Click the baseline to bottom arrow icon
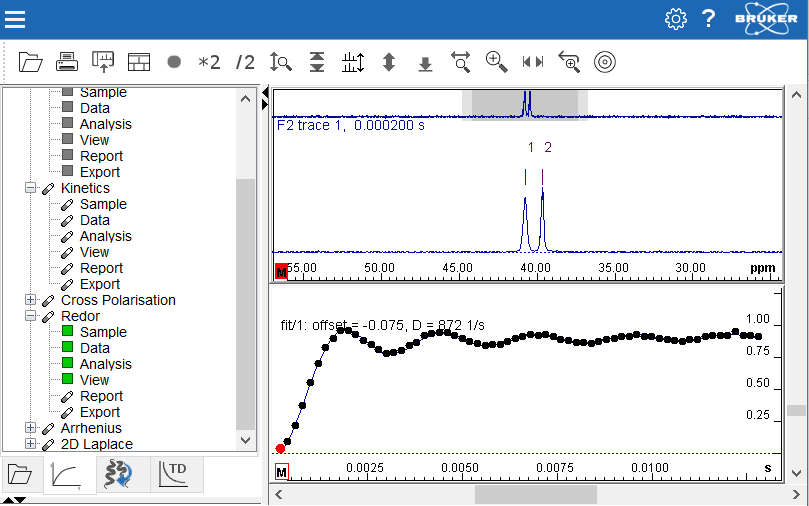Viewport: 809px width, 506px height. [425, 64]
